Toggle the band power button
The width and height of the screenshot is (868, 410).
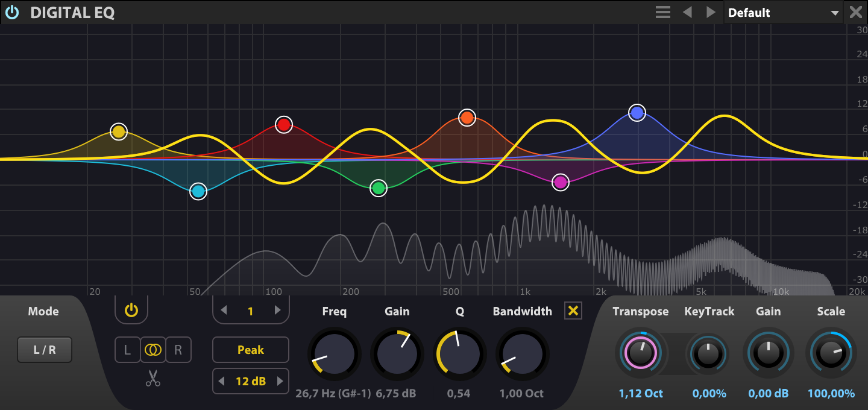[x=131, y=311]
